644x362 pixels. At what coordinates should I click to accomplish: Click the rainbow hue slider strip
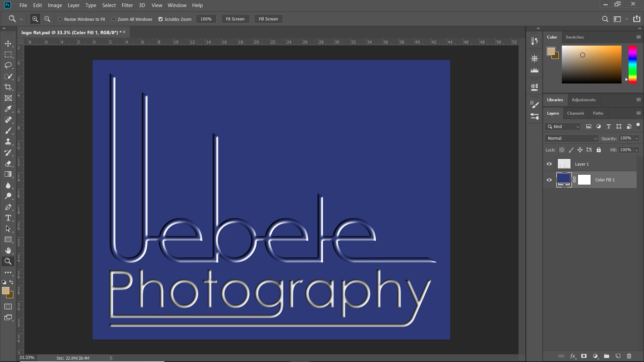tap(632, 64)
